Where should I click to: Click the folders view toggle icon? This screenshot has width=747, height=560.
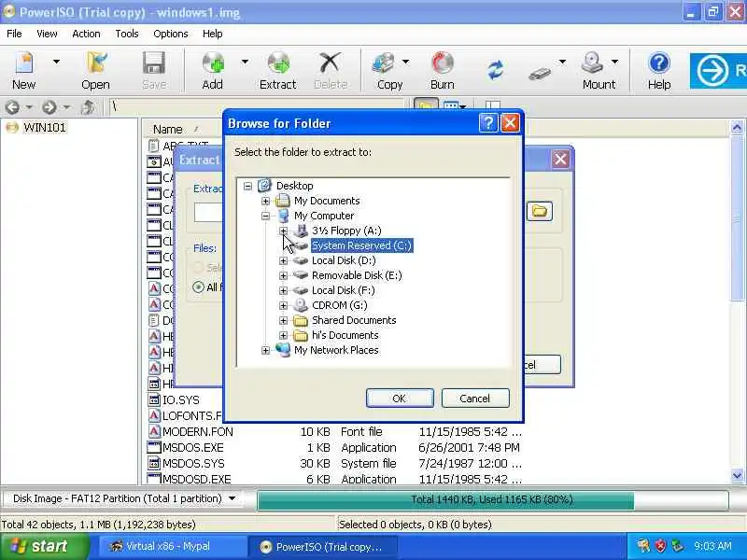click(426, 105)
